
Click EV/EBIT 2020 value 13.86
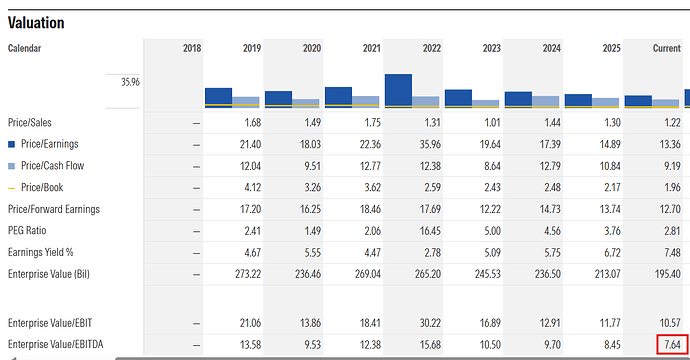click(x=311, y=323)
